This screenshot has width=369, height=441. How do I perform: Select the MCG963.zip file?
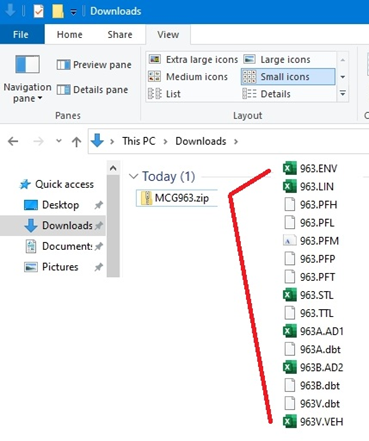click(x=177, y=198)
